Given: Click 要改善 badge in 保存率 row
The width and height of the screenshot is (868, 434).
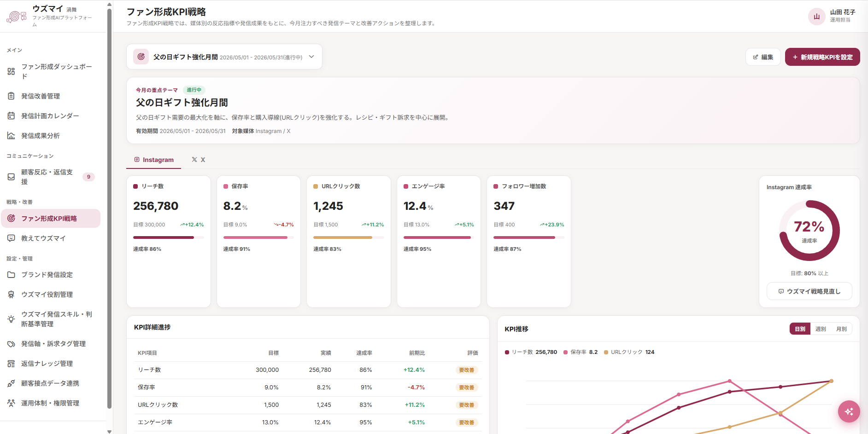Looking at the screenshot, I should 467,388.
